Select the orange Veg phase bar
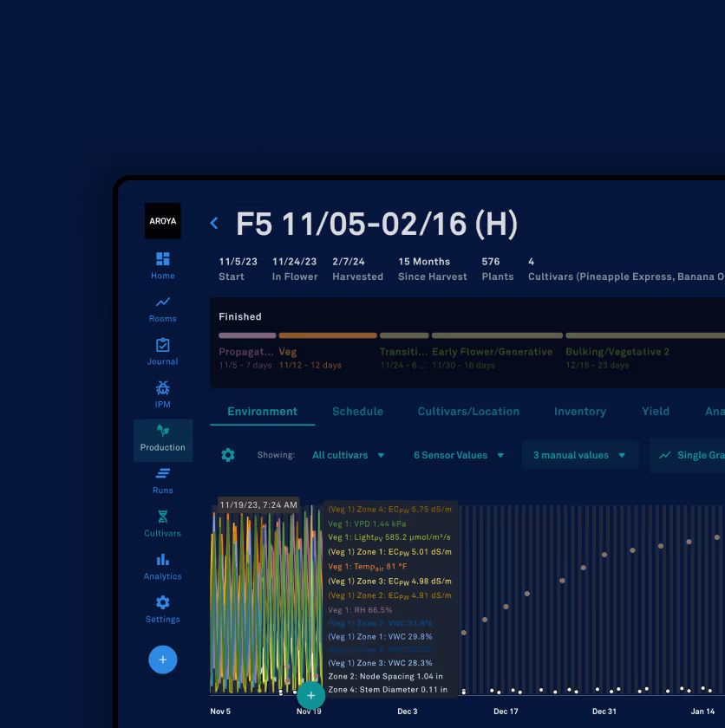This screenshot has width=725, height=728. (x=328, y=335)
